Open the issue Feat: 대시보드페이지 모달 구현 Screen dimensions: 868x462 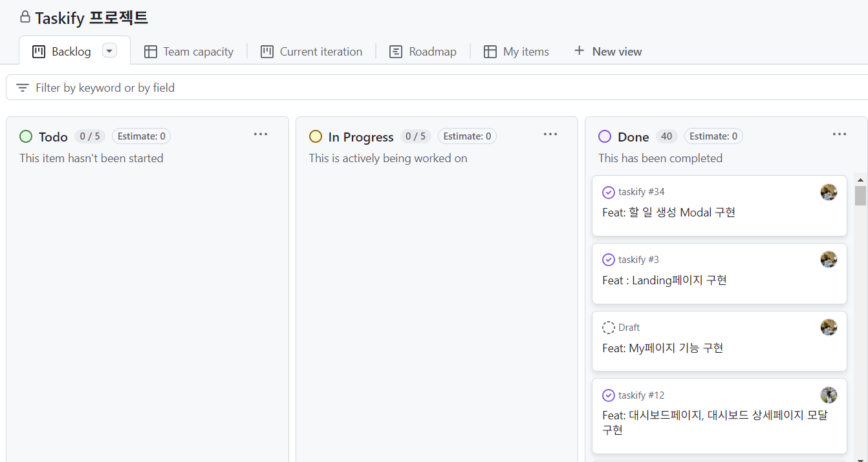tap(715, 423)
